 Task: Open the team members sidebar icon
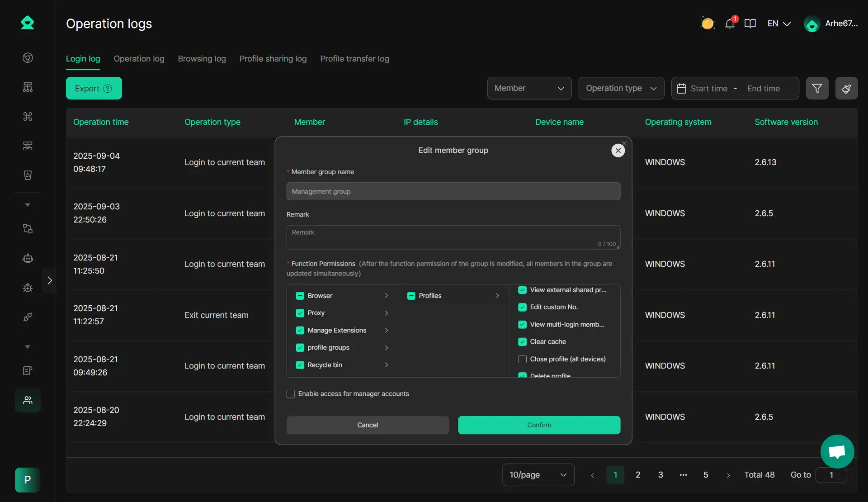coord(28,400)
